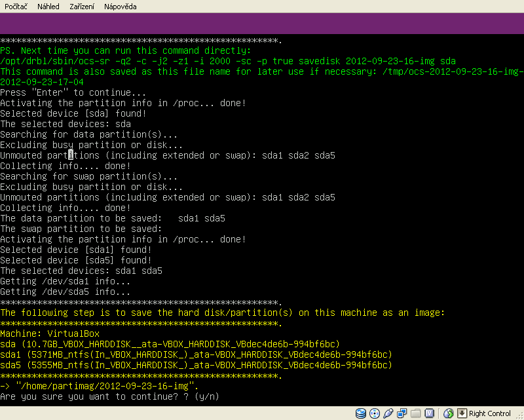
Task: Click the network adapters icon
Action: 402,413
